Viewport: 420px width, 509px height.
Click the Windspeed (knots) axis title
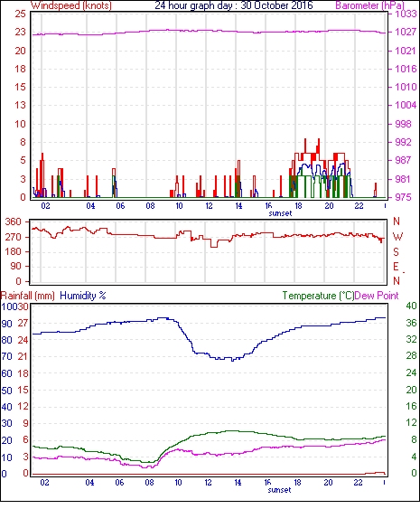tap(71, 5)
